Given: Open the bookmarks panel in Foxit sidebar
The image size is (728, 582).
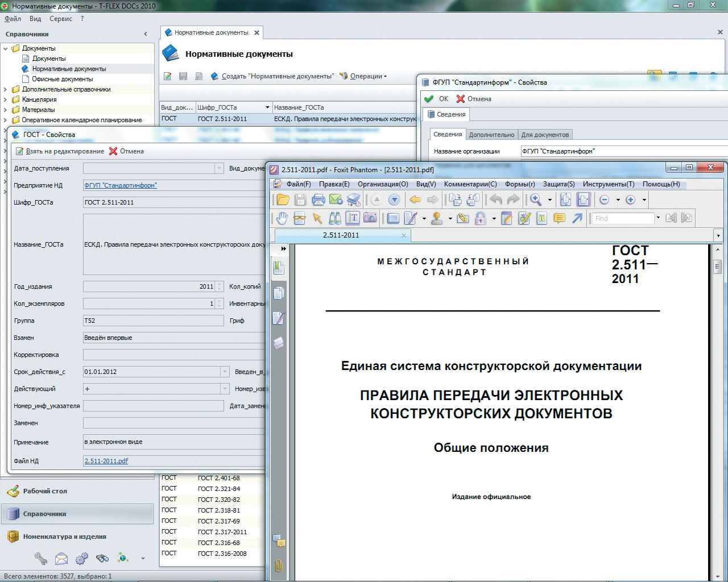Looking at the screenshot, I should point(279,267).
